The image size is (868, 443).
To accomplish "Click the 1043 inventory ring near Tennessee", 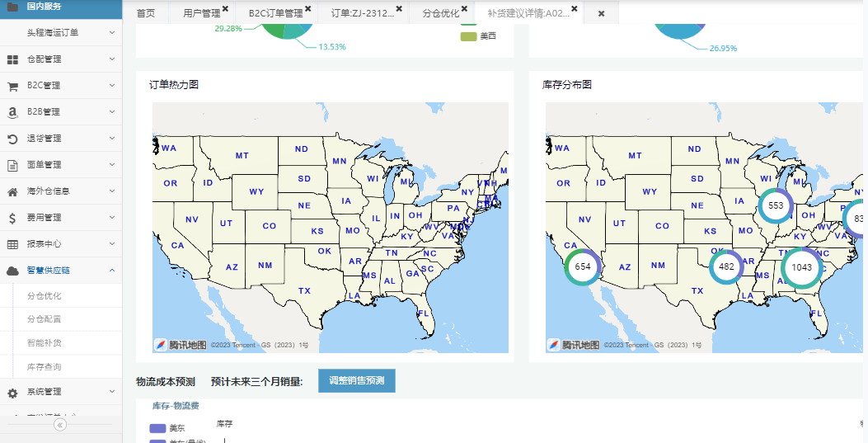I will click(x=801, y=267).
